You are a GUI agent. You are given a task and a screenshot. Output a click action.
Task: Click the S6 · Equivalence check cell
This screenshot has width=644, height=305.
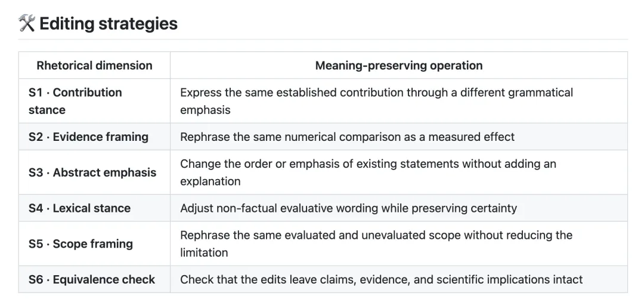tap(94, 279)
